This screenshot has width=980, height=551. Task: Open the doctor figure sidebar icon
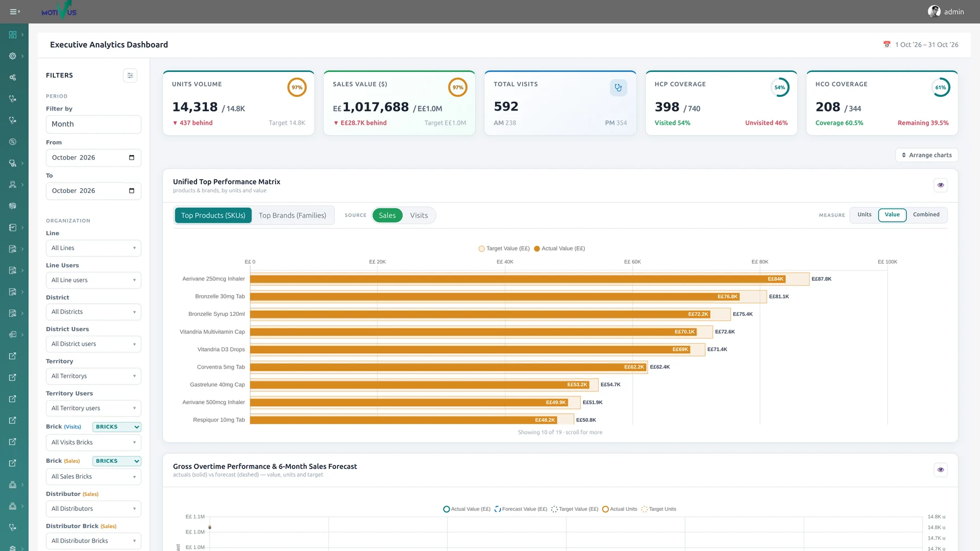tap(13, 185)
